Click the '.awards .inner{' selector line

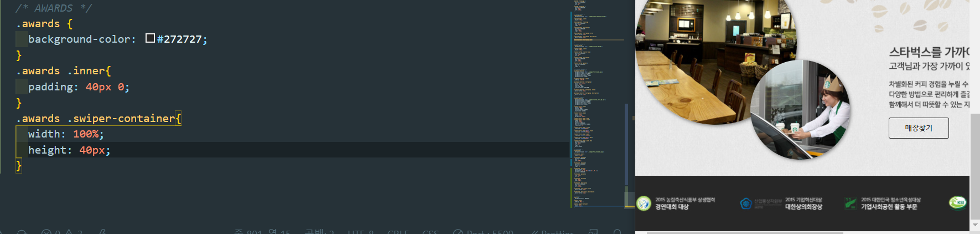tap(64, 71)
